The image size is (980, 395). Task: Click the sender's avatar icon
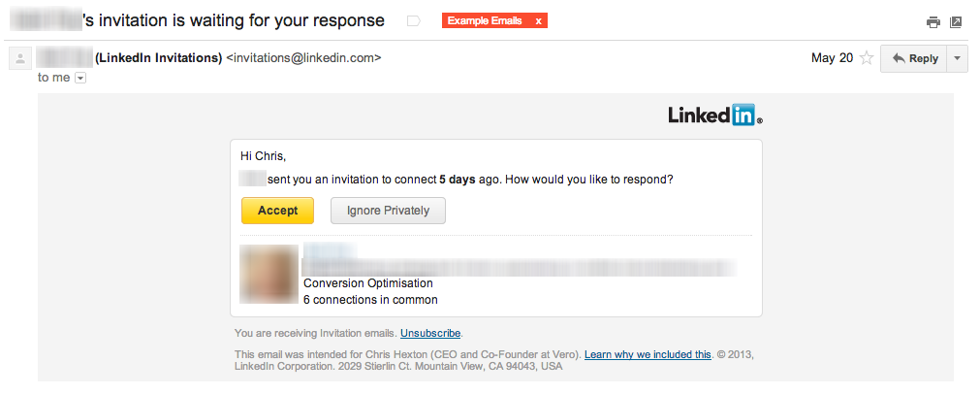[x=18, y=58]
